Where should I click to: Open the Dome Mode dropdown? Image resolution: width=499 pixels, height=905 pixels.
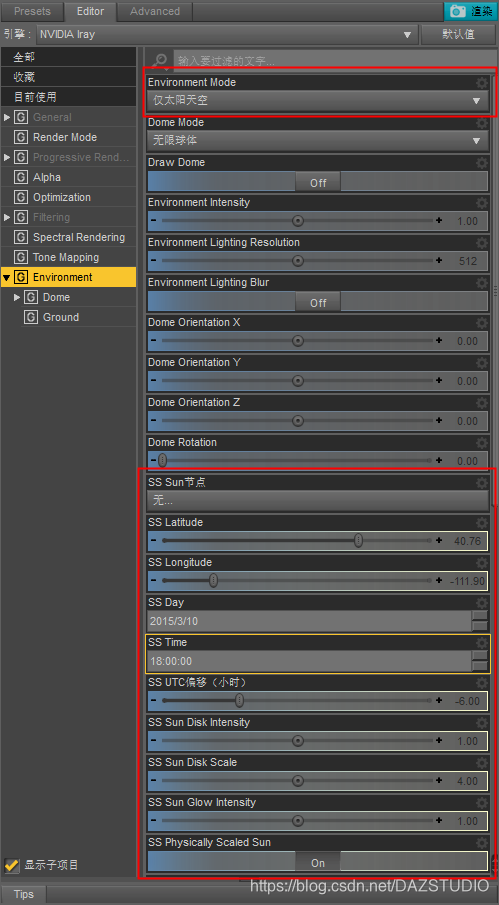318,140
